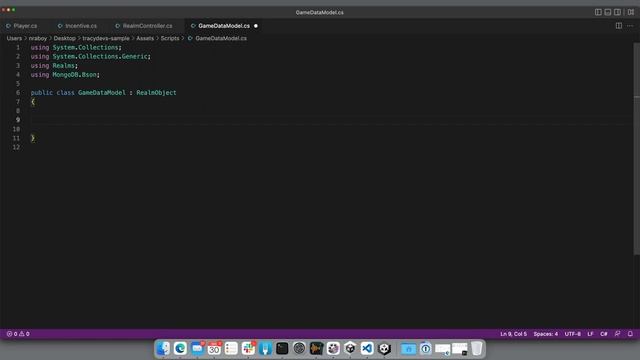
Task: Open Mail app in the dock
Action: tap(197, 349)
